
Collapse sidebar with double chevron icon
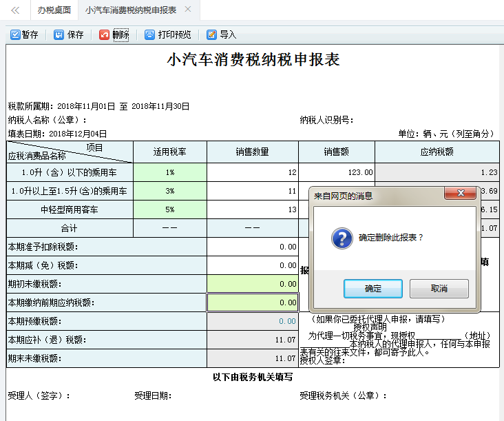[15, 10]
